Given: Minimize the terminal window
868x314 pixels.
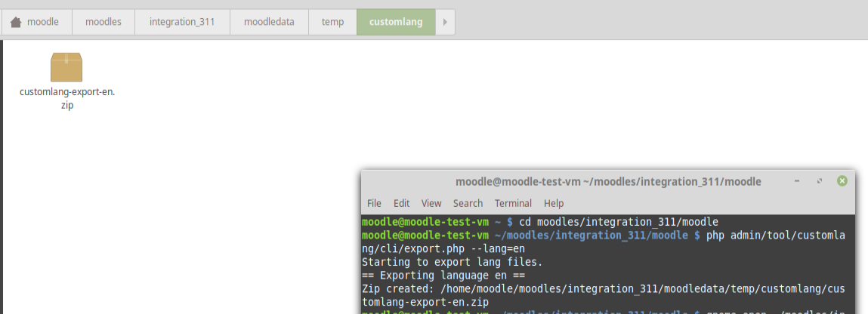Looking at the screenshot, I should pos(797,180).
